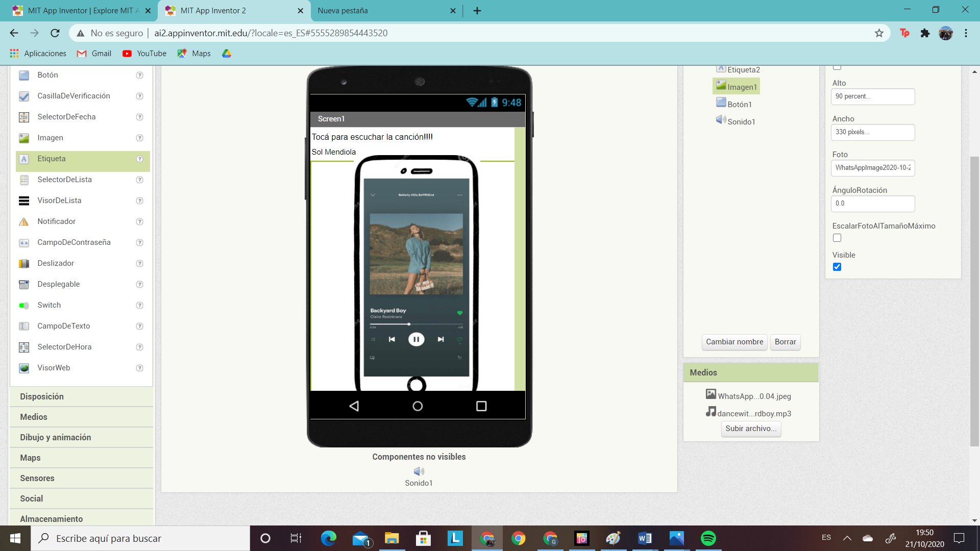Expand Dibujo y animación section
Screen dimensions: 980x551
click(56, 437)
